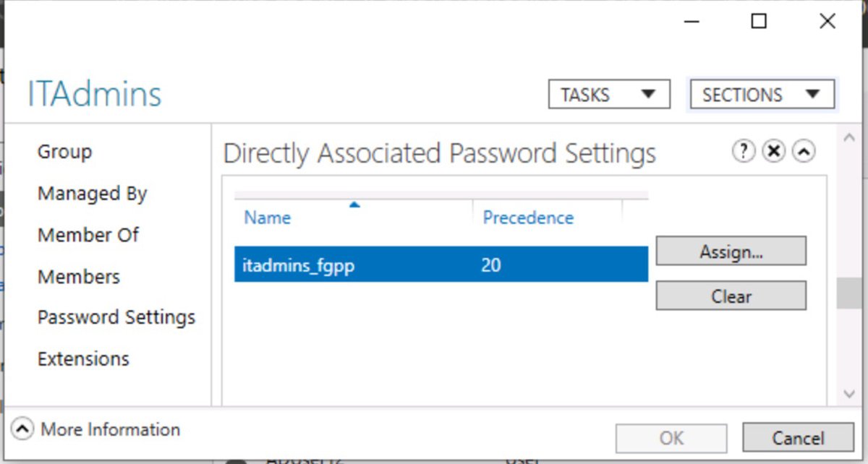This screenshot has width=868, height=464.
Task: Maximize the ITAdmins window
Action: pyautogui.click(x=759, y=22)
